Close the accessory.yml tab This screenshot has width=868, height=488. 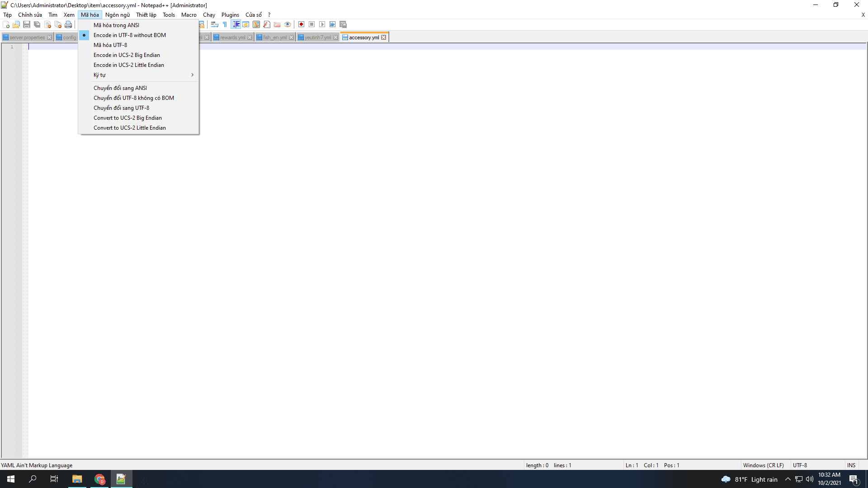pyautogui.click(x=384, y=38)
